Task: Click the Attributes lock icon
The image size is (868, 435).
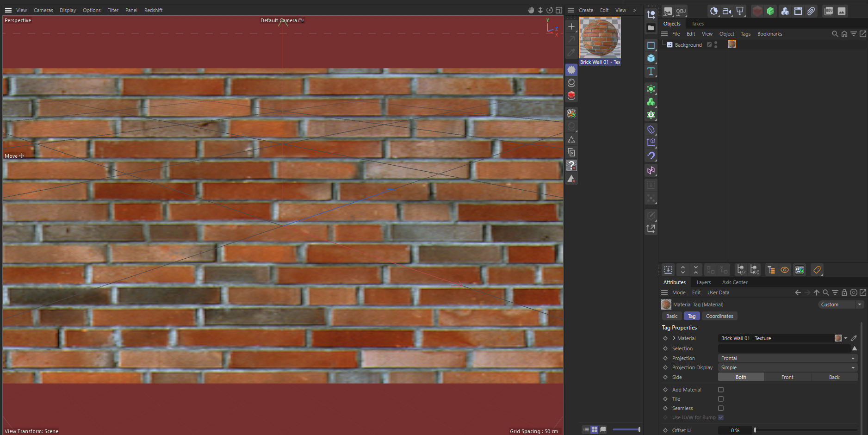Action: [x=844, y=292]
